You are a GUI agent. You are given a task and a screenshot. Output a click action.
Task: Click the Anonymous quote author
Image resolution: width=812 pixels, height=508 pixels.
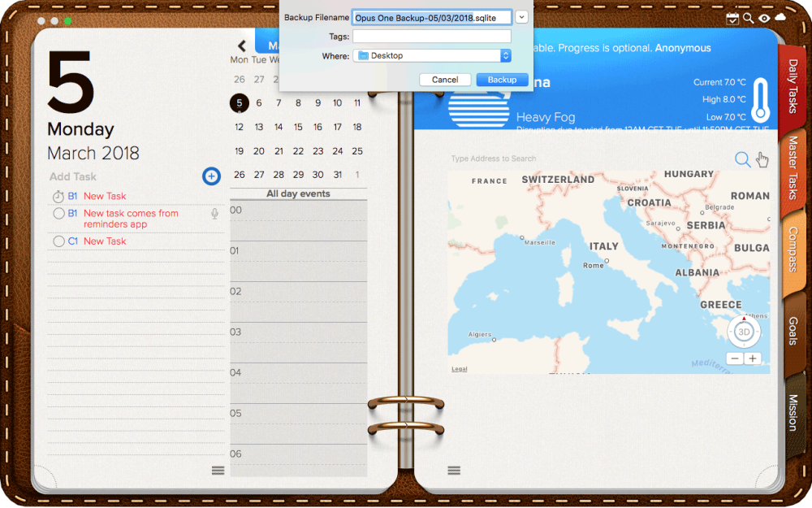coord(683,48)
